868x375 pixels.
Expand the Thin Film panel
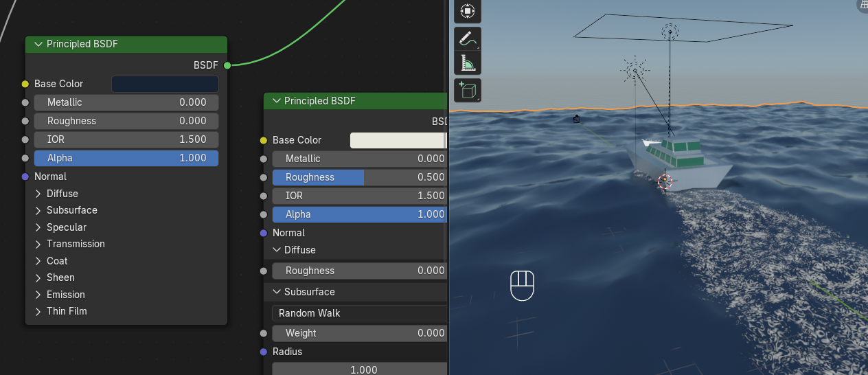[x=38, y=311]
